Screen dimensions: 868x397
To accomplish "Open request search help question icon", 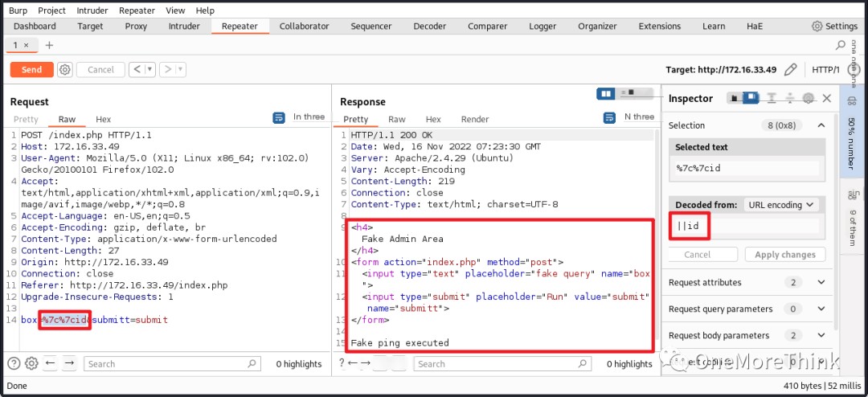I will (14, 363).
